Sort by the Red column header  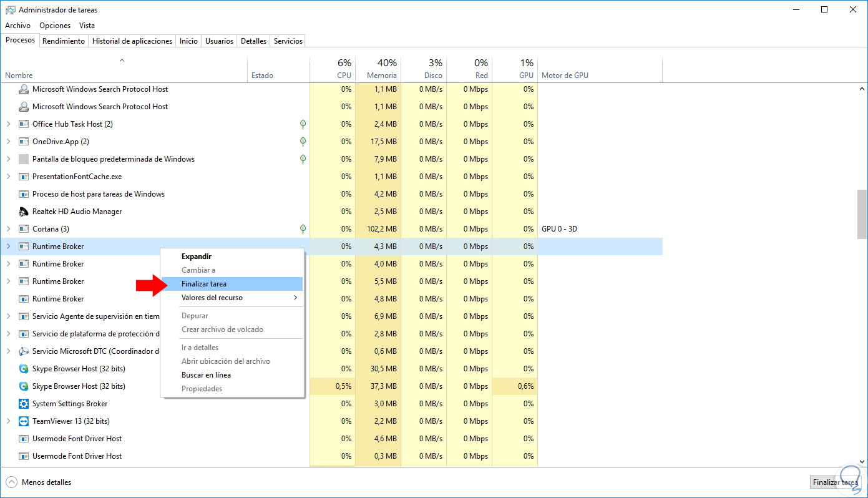pyautogui.click(x=469, y=69)
